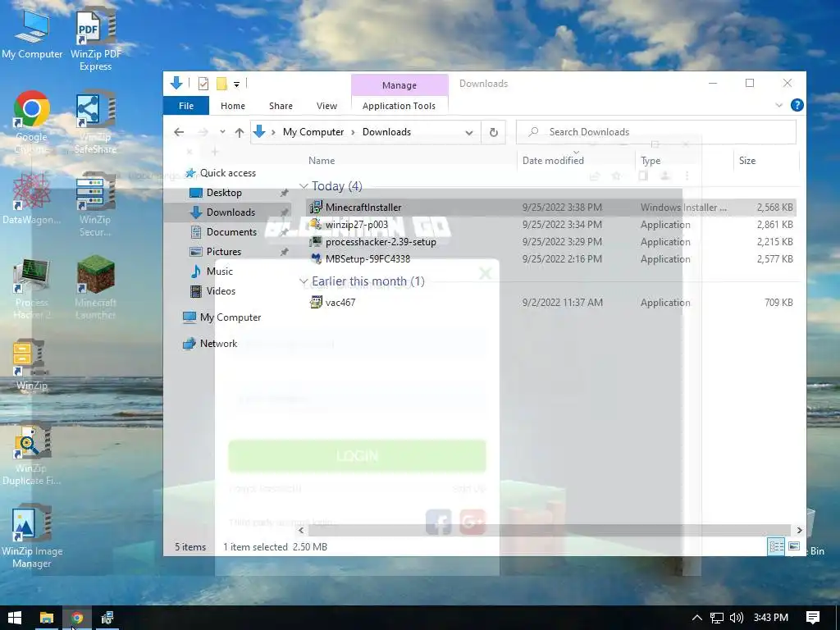Click inside the Search Downloads box
The height and width of the screenshot is (630, 840).
pyautogui.click(x=655, y=132)
